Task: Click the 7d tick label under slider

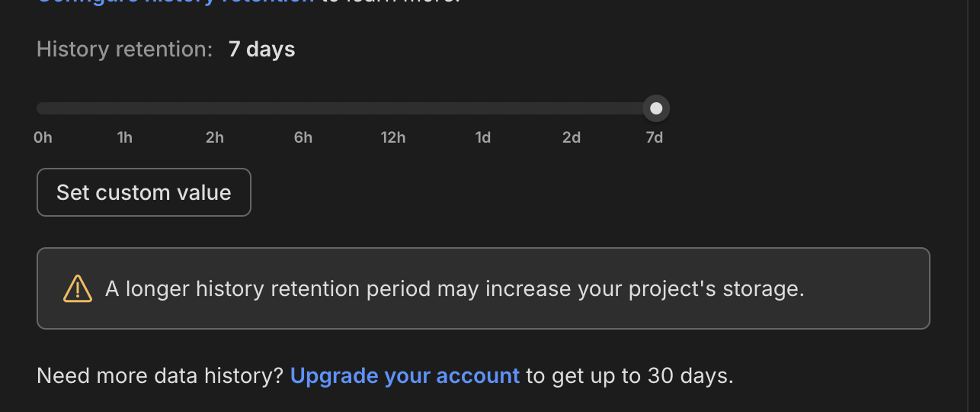Action: (654, 138)
